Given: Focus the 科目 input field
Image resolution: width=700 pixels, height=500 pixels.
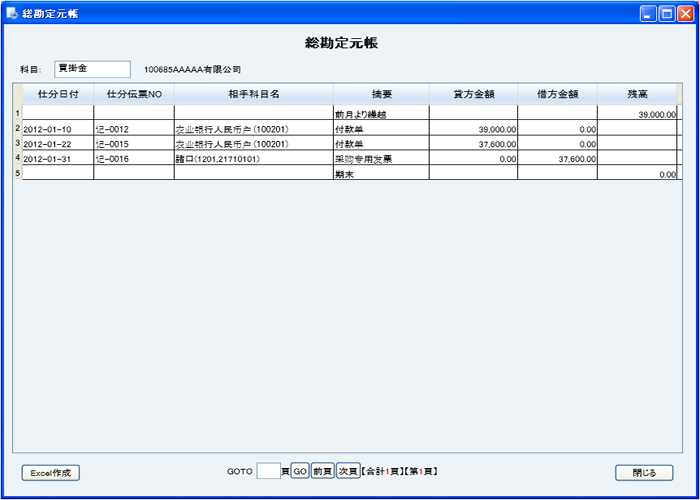Looking at the screenshot, I should pyautogui.click(x=92, y=69).
